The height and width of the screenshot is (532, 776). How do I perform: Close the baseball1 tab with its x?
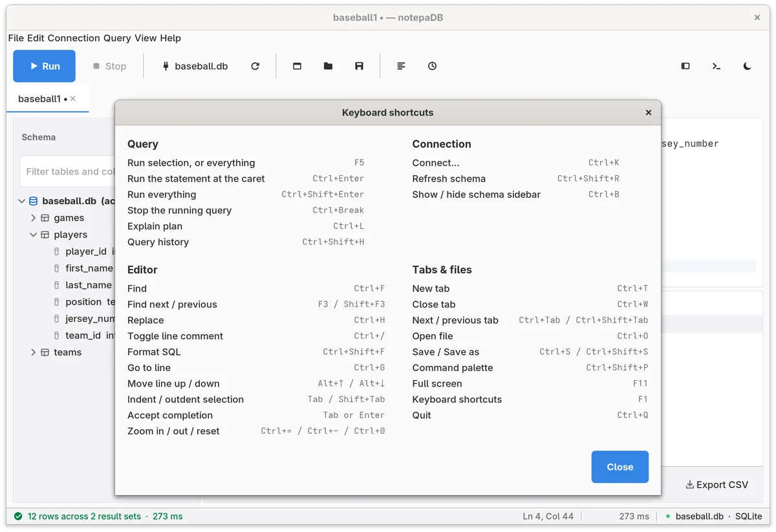[73, 99]
